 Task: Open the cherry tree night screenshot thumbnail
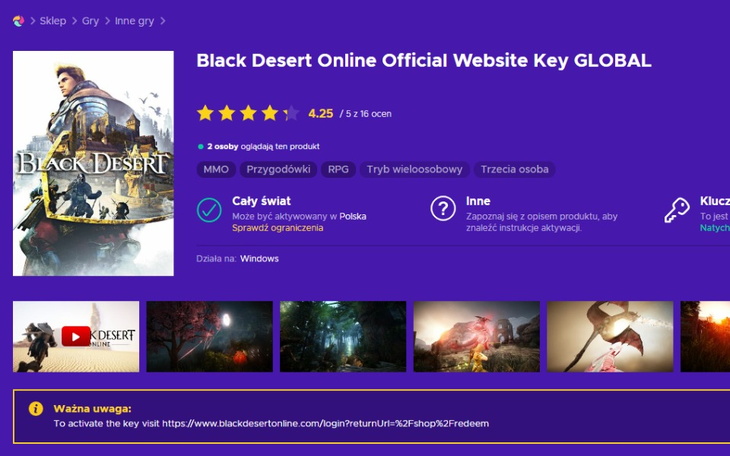[210, 336]
